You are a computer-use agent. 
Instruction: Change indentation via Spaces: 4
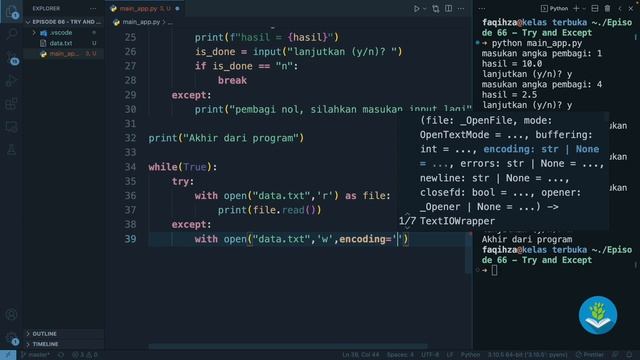click(x=400, y=355)
